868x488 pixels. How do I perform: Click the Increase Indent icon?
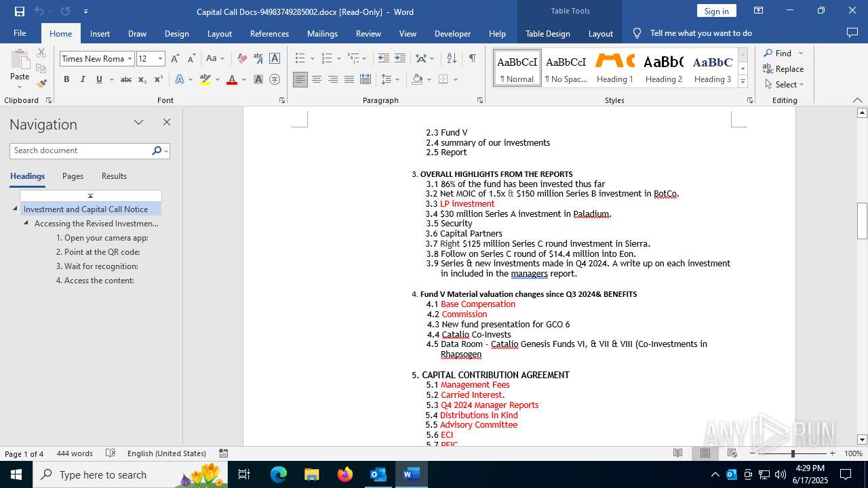400,59
